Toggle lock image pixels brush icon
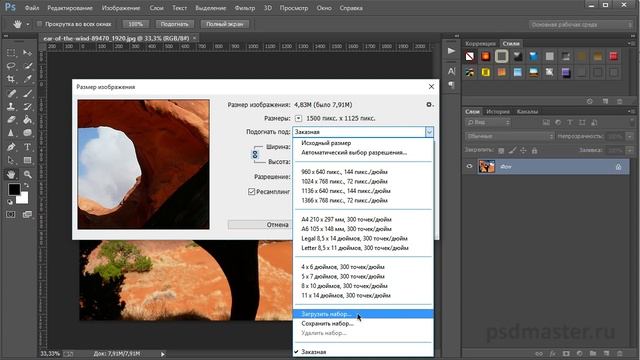 pos(512,151)
